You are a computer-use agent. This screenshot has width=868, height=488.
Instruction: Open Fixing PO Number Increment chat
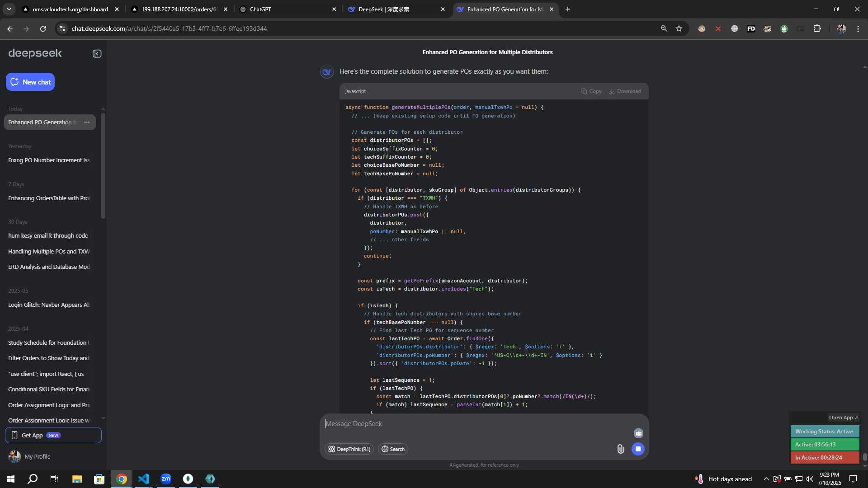click(49, 160)
